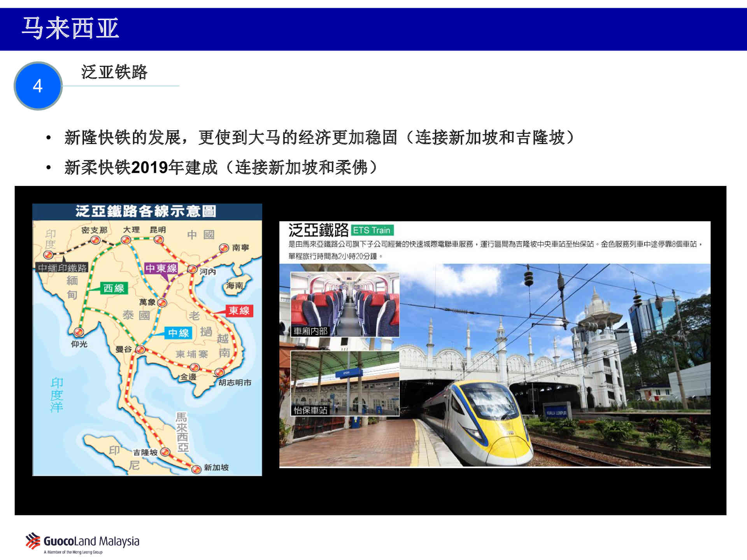Click the red 東線 route label
Screen dimensions: 747x560
click(239, 311)
